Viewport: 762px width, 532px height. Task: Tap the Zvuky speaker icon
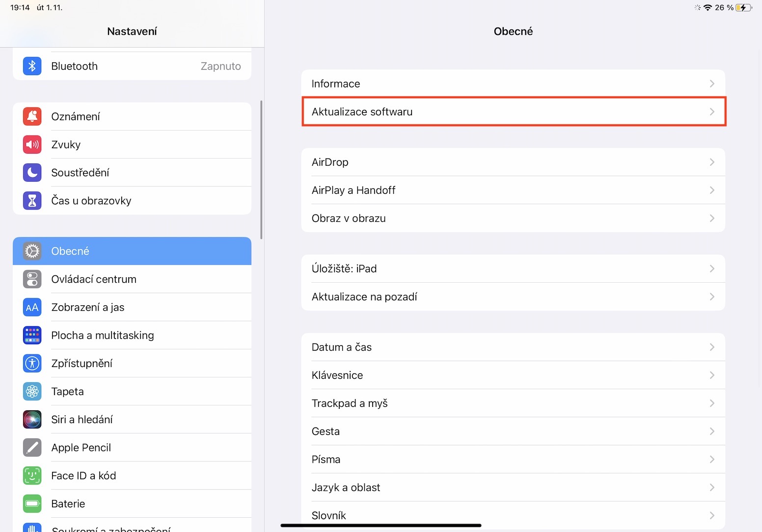coord(32,144)
